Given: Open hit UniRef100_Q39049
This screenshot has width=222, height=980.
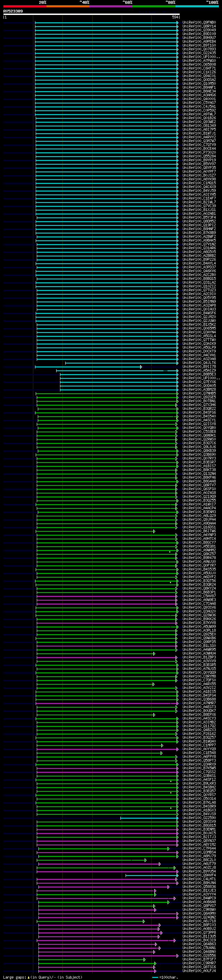Looking at the screenshot, I should [199, 30].
